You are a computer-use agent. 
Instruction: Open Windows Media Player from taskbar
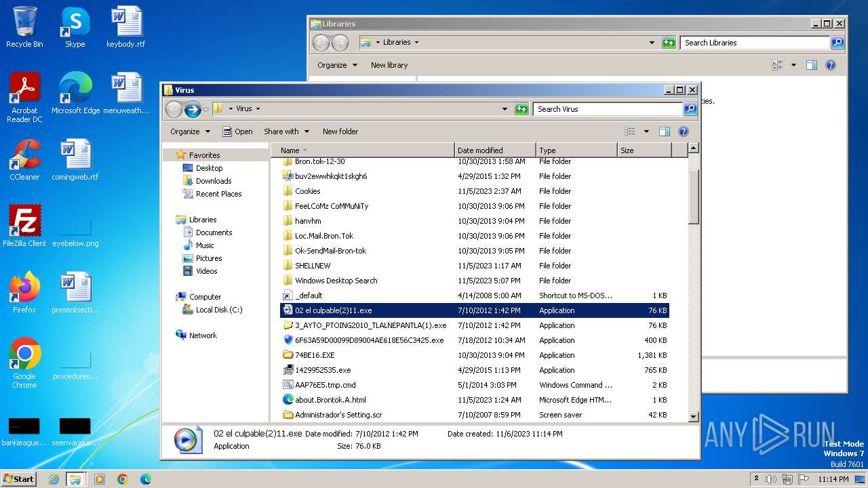click(x=100, y=479)
